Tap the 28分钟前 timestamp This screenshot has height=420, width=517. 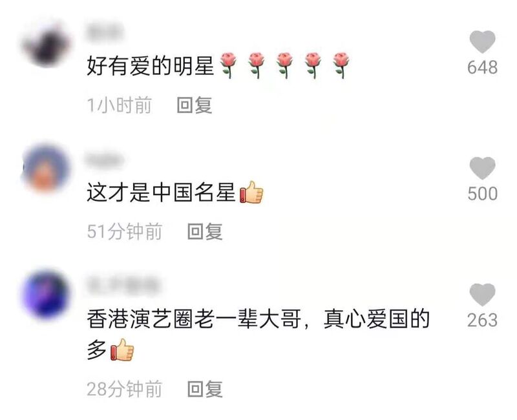click(124, 389)
